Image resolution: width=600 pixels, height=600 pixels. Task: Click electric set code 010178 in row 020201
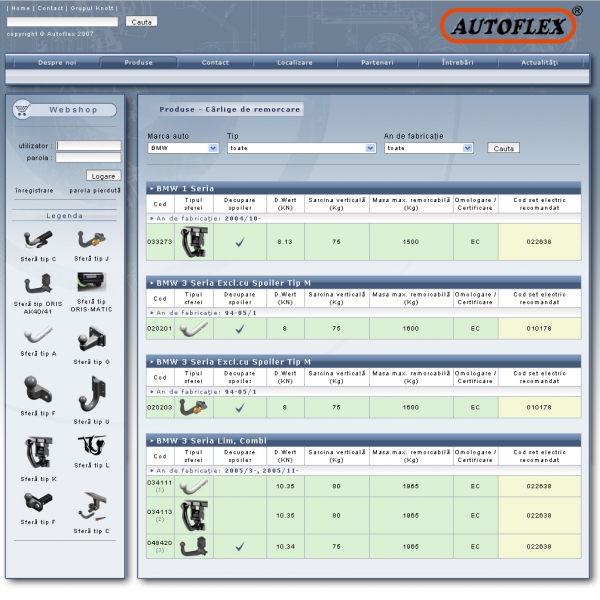539,329
